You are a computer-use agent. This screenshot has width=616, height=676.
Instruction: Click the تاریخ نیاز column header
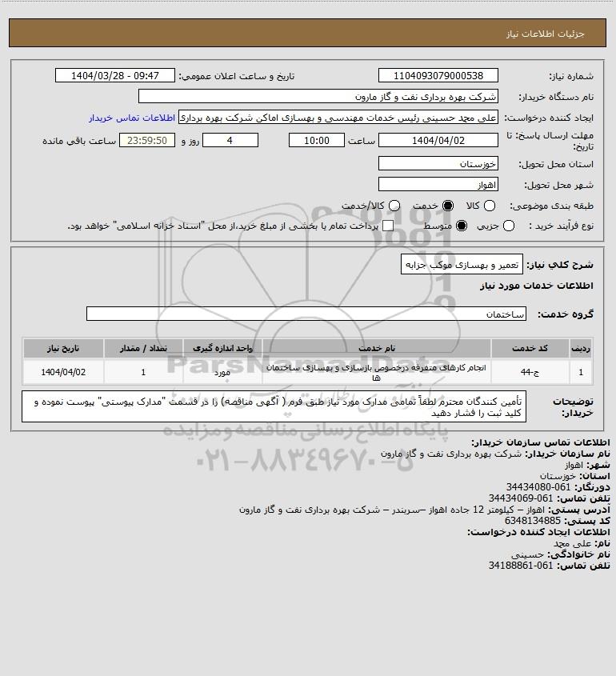tap(63, 348)
